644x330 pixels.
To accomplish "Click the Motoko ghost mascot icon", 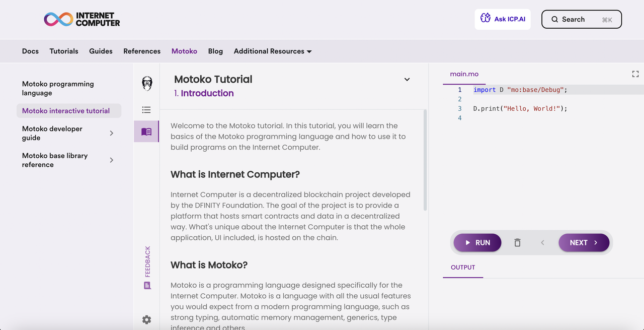I will [x=147, y=83].
